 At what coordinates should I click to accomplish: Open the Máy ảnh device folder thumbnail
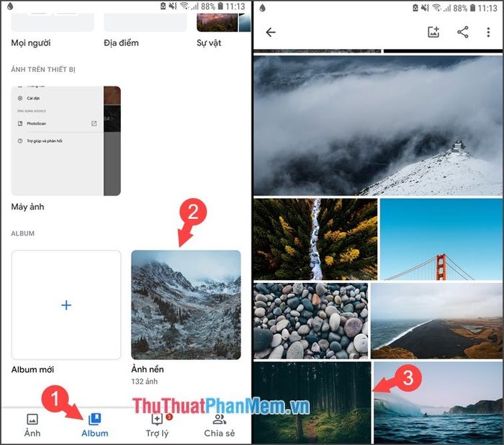pos(66,141)
